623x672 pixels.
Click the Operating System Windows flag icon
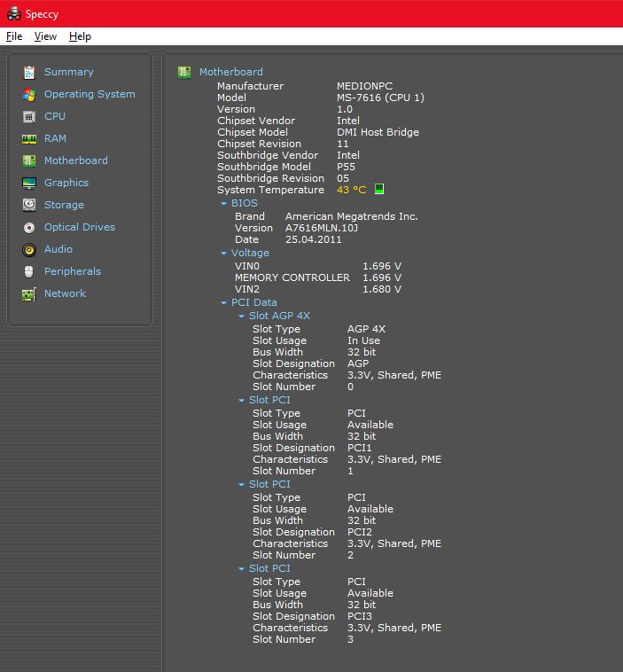point(29,94)
